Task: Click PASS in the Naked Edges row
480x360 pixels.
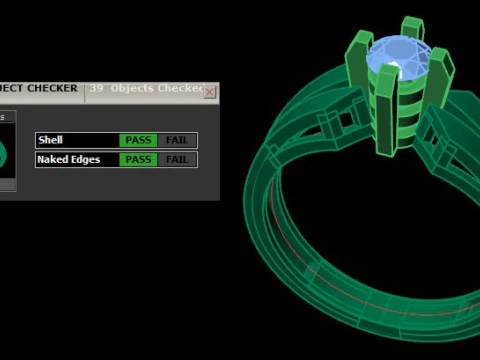Action: tap(138, 160)
